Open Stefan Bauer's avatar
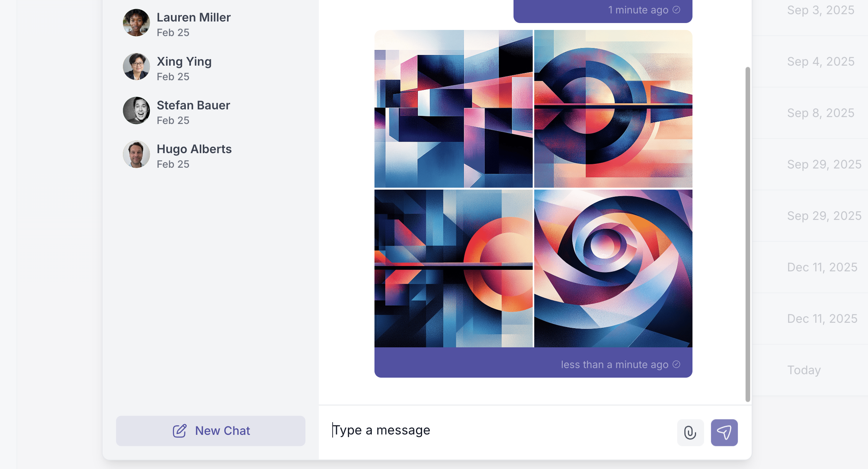The width and height of the screenshot is (868, 469). tap(136, 111)
